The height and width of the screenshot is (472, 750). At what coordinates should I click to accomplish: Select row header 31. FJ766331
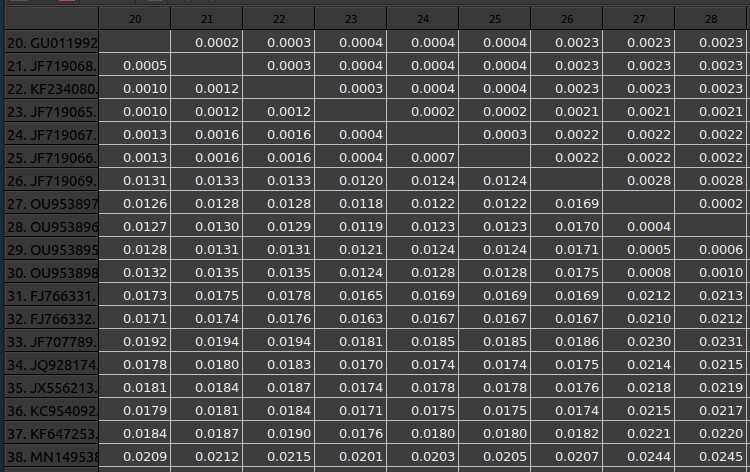(52, 296)
